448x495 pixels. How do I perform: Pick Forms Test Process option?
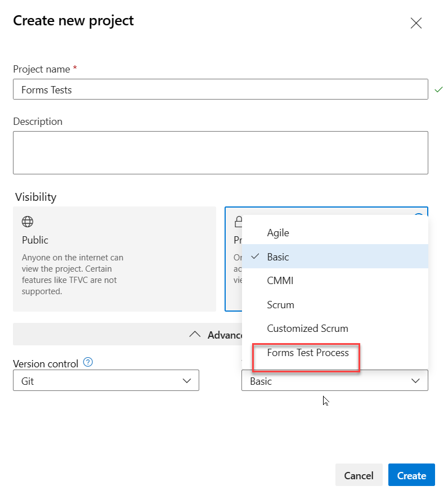(x=308, y=353)
